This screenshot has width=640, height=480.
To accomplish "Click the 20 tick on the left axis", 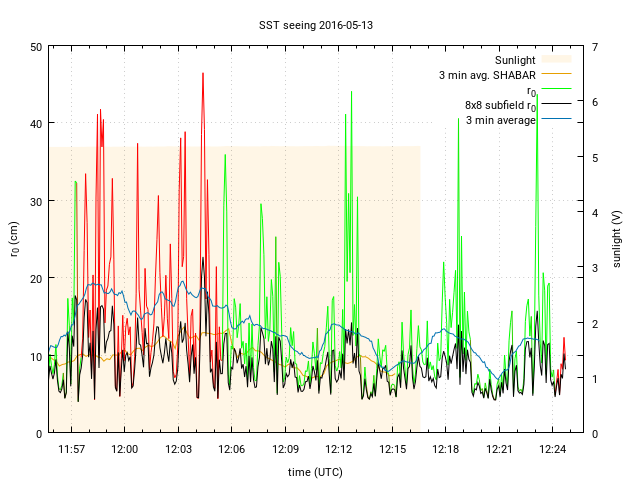I will [35, 279].
